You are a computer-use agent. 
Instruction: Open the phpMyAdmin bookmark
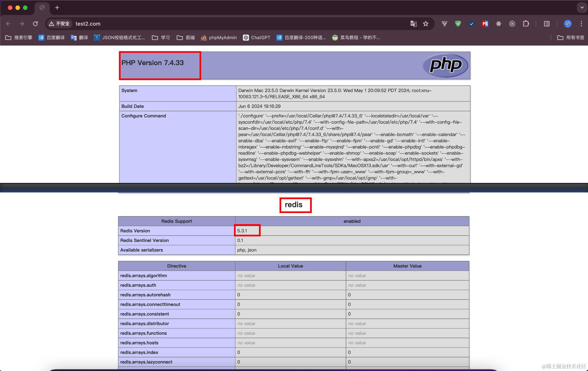click(x=219, y=38)
